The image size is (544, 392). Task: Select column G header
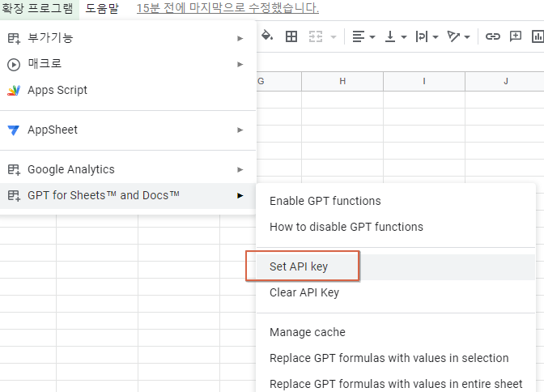coord(279,81)
